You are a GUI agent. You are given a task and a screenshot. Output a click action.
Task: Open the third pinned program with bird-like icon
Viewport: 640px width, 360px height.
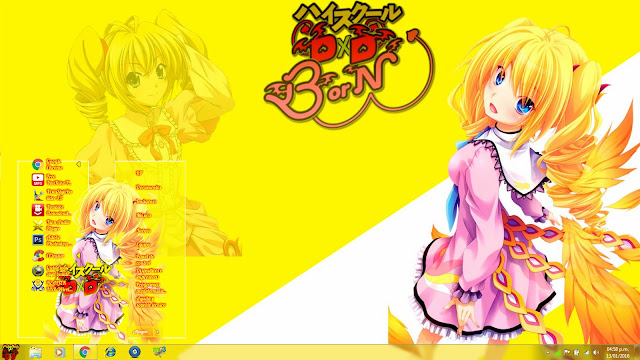[x=52, y=195]
